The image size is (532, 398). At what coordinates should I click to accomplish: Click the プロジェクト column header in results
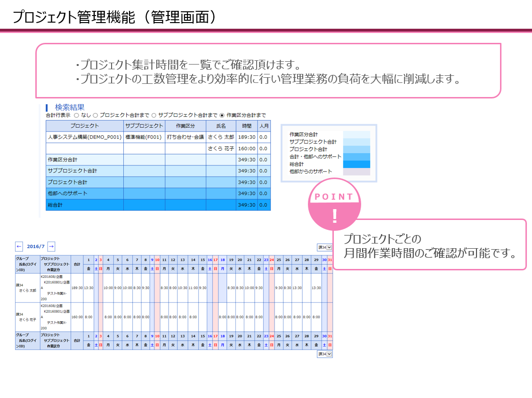(85, 126)
